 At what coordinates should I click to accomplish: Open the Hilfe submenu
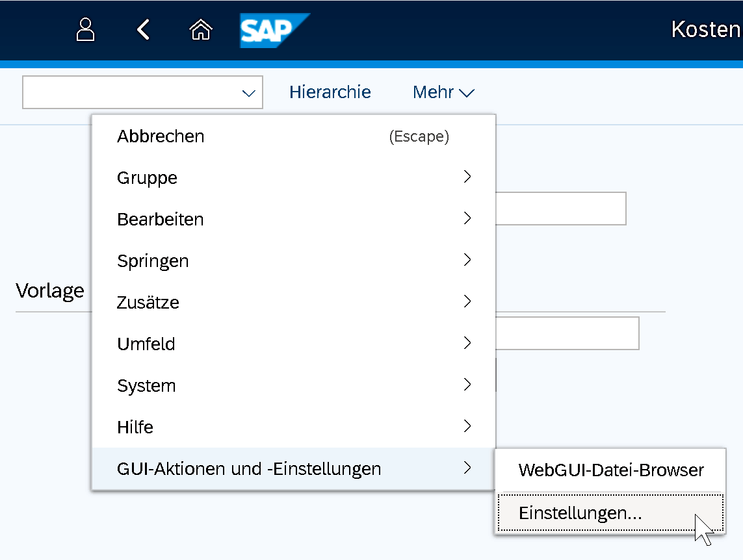(294, 427)
